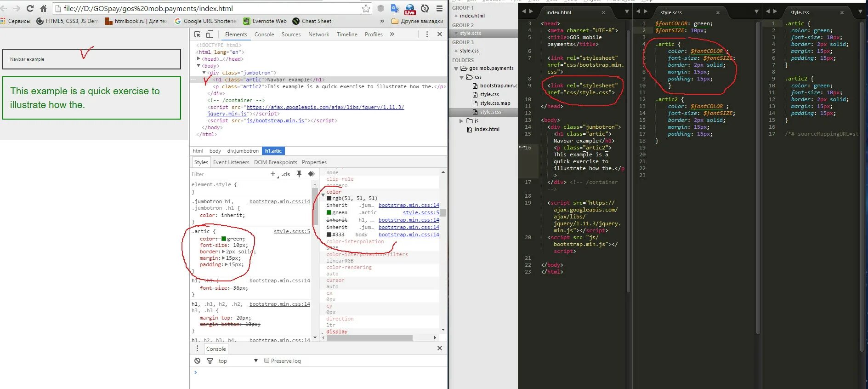Viewport: 868px width, 389px height.
Task: Open Другие закладки bookmarks folder
Action: click(417, 21)
